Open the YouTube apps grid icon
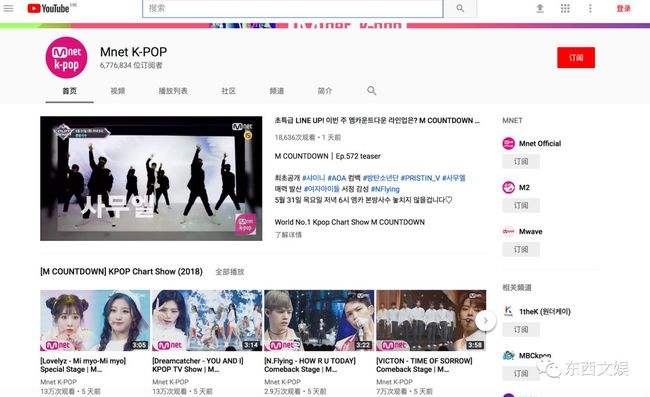Viewport: 650px width, 397px height. point(565,8)
